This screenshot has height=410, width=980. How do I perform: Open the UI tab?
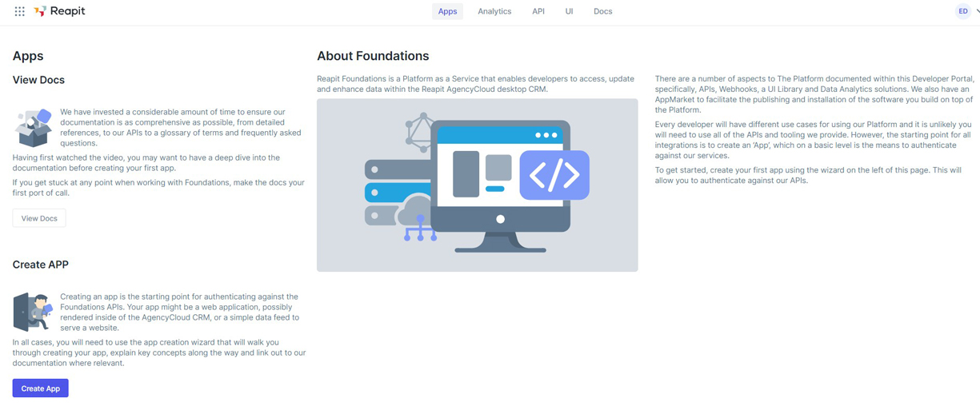click(x=569, y=11)
